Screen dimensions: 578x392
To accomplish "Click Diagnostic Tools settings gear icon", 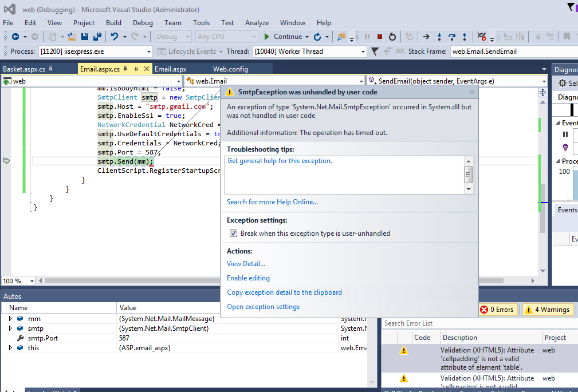I will [562, 83].
